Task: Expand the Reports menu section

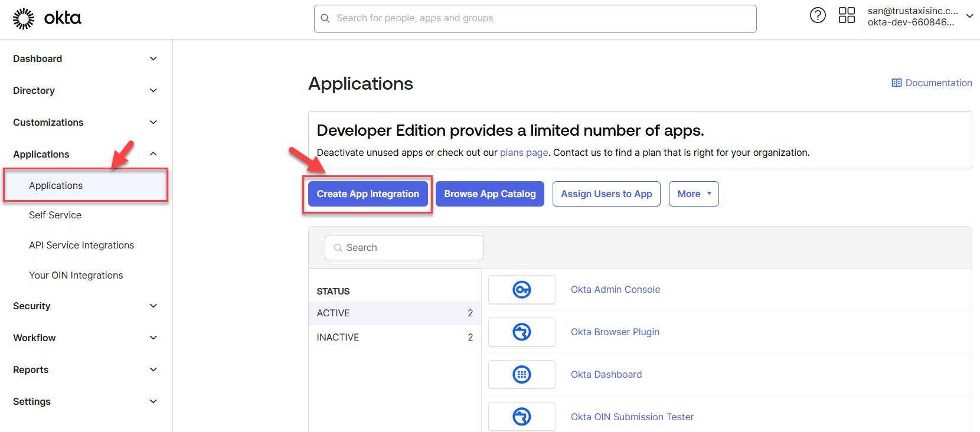Action: point(153,369)
